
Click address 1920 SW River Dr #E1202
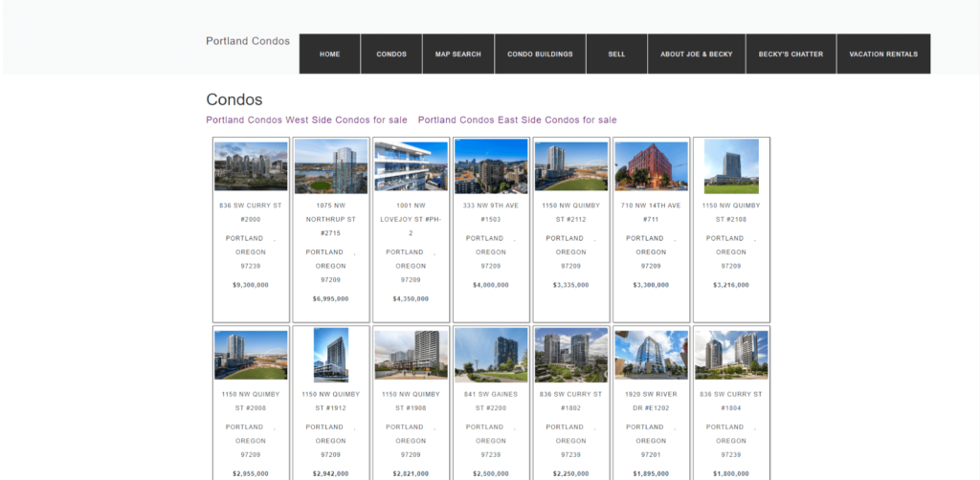651,401
